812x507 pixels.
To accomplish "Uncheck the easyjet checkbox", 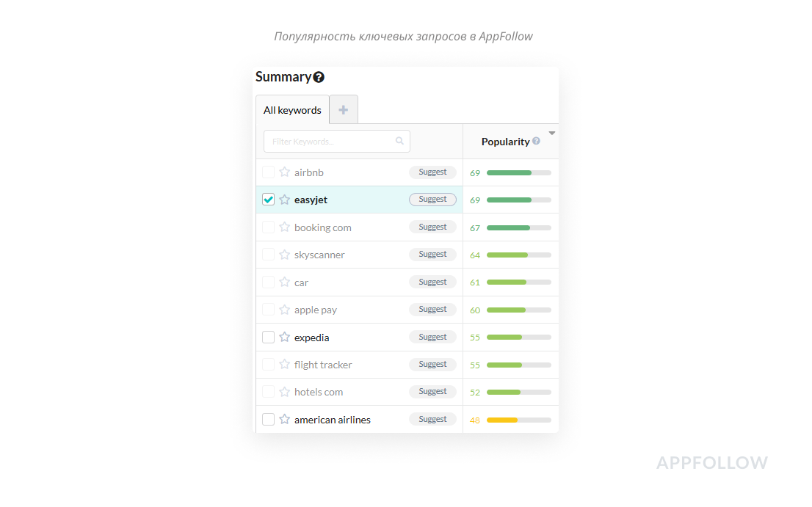I will coord(269,200).
